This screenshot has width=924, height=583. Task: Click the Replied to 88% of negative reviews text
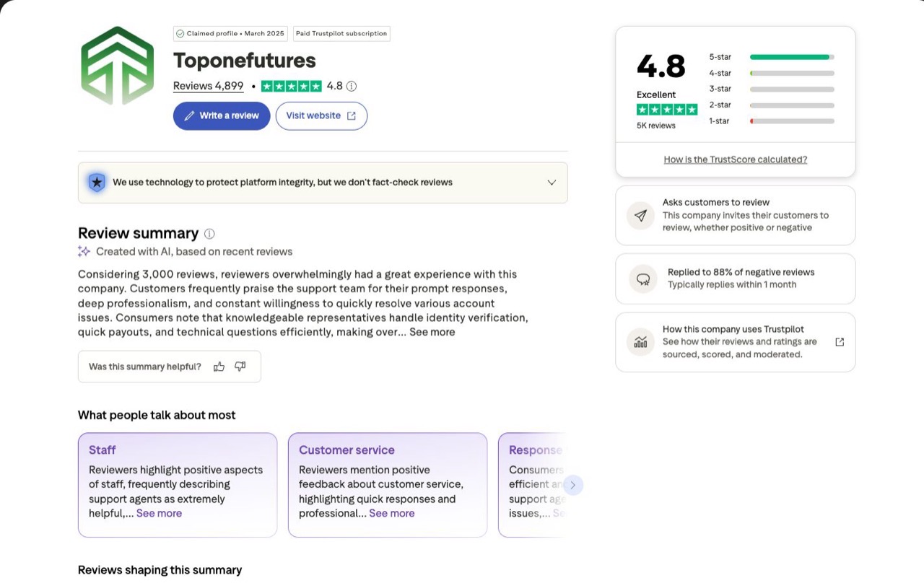click(741, 272)
